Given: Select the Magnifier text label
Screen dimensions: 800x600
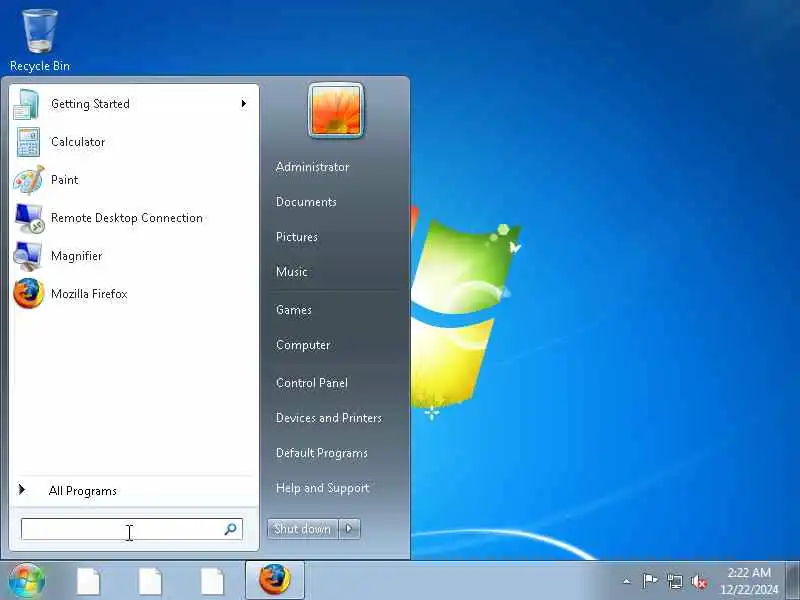Looking at the screenshot, I should (x=77, y=256).
